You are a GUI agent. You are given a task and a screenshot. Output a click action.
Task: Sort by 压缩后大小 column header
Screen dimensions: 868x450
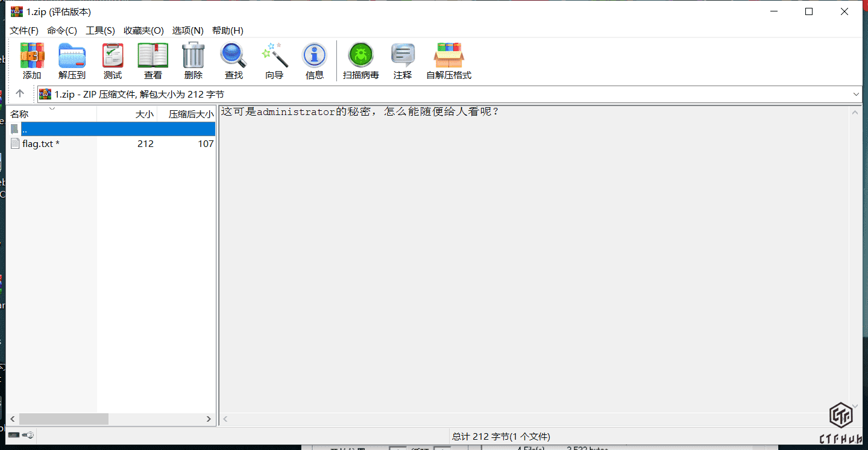(x=190, y=114)
